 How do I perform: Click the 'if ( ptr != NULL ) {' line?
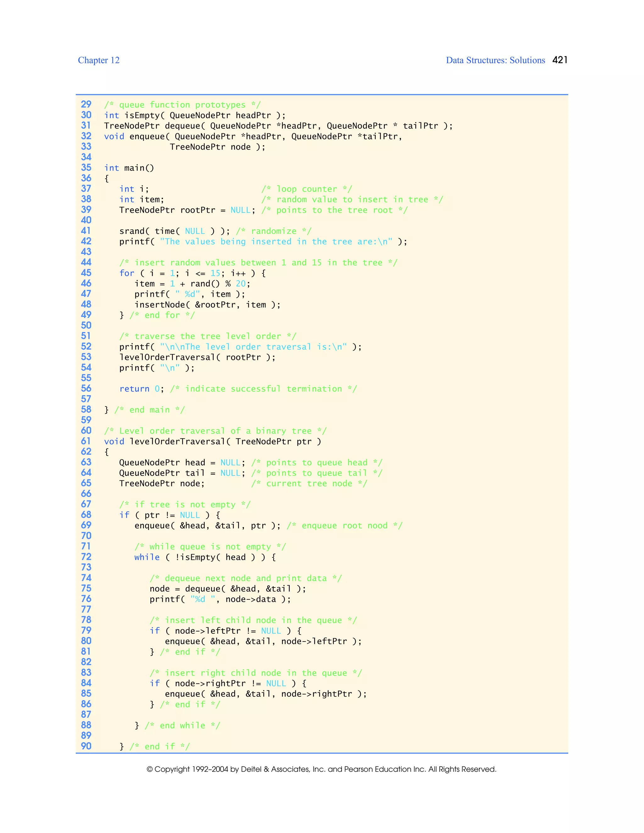point(170,515)
